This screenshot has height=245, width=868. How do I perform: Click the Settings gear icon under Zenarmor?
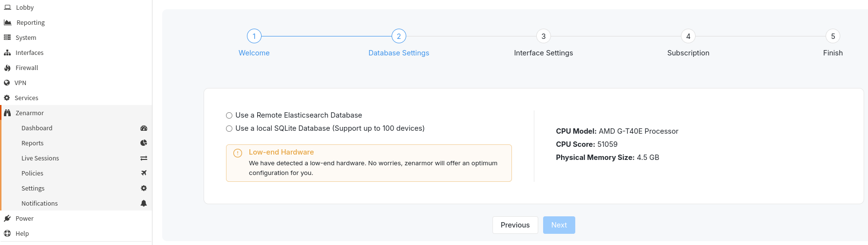tap(144, 189)
